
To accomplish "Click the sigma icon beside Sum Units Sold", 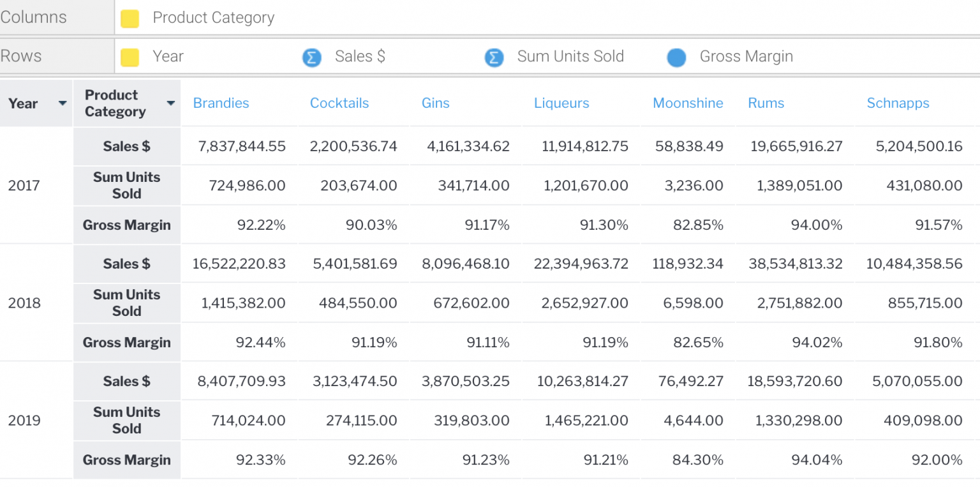I will (x=494, y=57).
